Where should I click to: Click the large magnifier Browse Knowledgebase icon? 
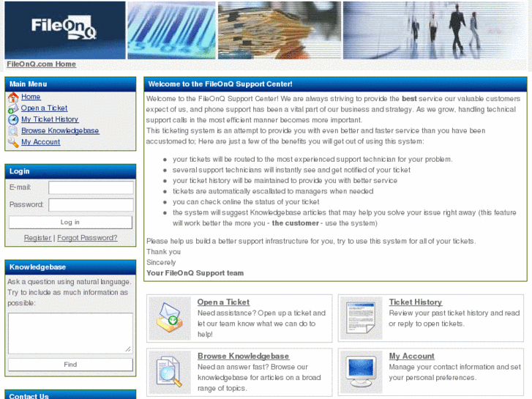pos(169,372)
